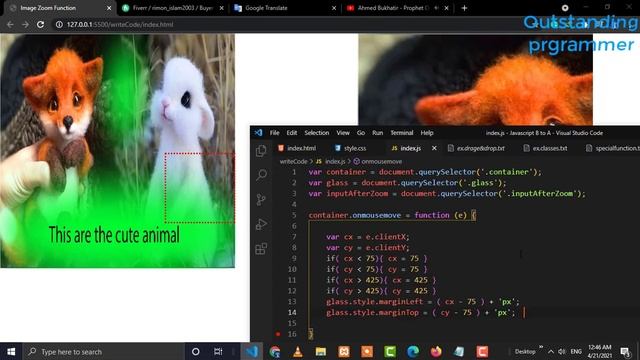Switch to the Ahmed Bukhatir YouTube tab
The height and width of the screenshot is (360, 640).
tap(398, 8)
